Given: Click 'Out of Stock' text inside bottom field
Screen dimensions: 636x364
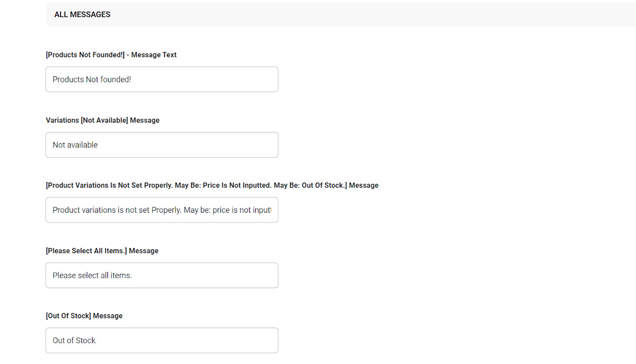Looking at the screenshot, I should (x=74, y=340).
